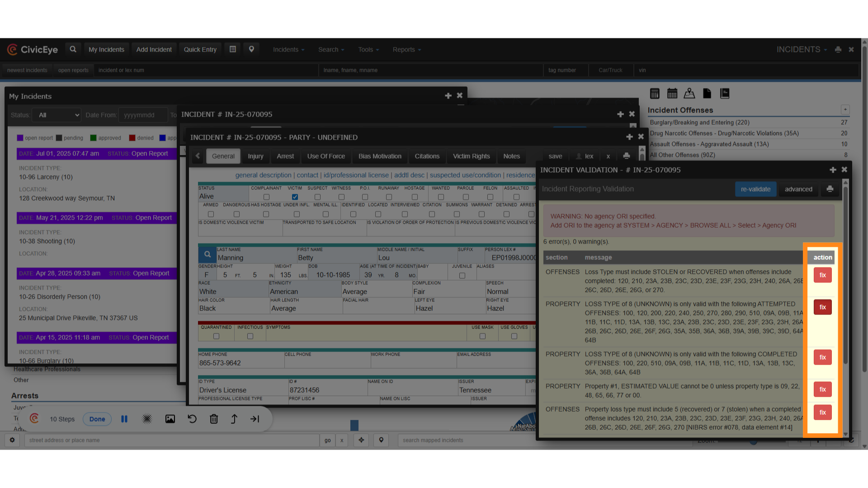Check the Quarantined checkbox
Viewport: 868px width, 488px height.
coord(216,336)
